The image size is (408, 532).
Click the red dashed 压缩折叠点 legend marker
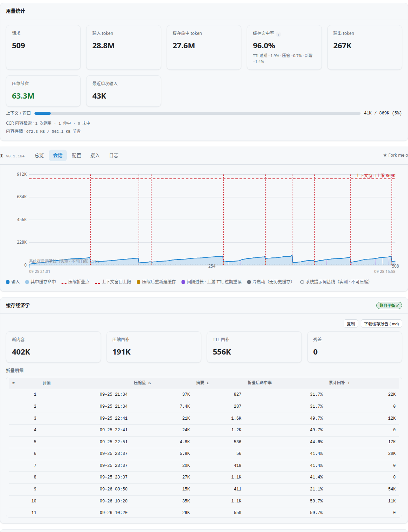[x=64, y=282]
